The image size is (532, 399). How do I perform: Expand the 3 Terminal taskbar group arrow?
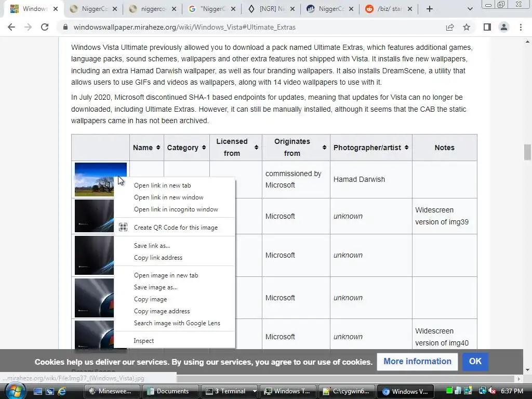254,391
